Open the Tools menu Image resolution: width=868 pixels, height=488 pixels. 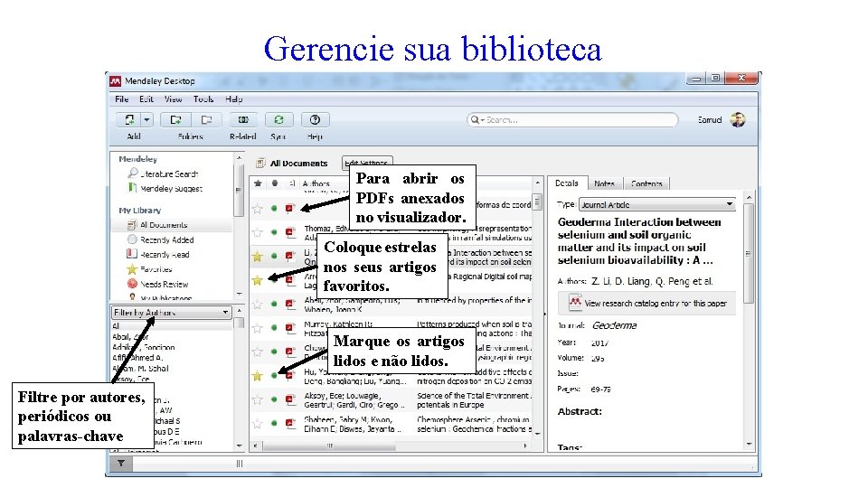coord(203,99)
